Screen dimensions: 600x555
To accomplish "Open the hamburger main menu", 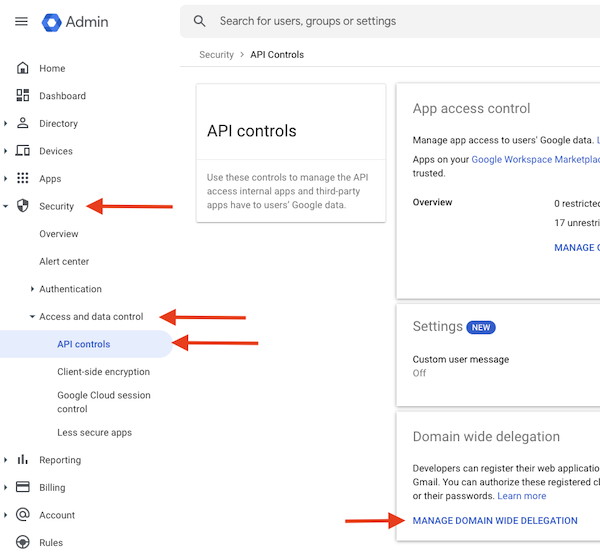I will coord(21,21).
